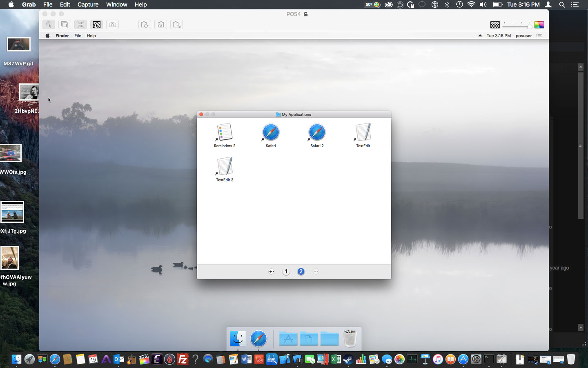Viewport: 588px width, 368px height.
Task: Go to next page arrow in My Applications
Action: (x=316, y=272)
